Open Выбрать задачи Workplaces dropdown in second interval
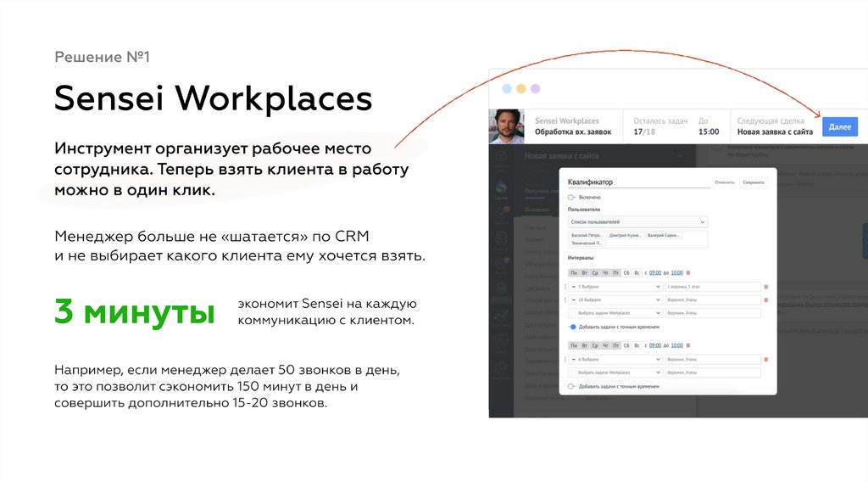 616,372
